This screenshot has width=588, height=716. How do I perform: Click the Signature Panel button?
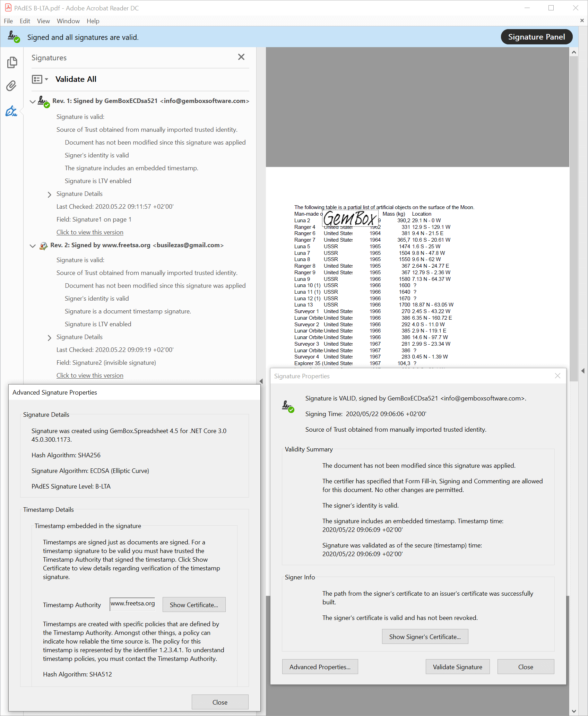coord(536,37)
